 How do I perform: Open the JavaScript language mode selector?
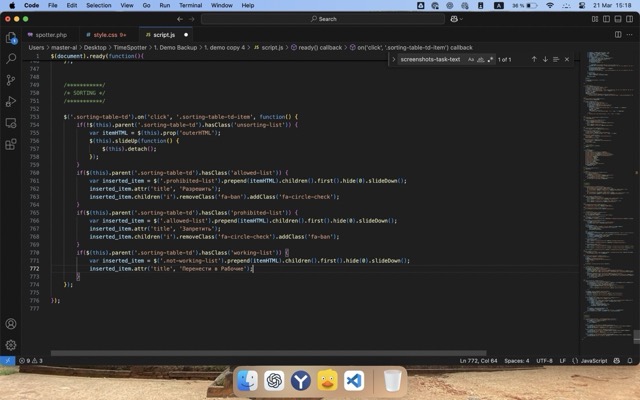point(593,360)
